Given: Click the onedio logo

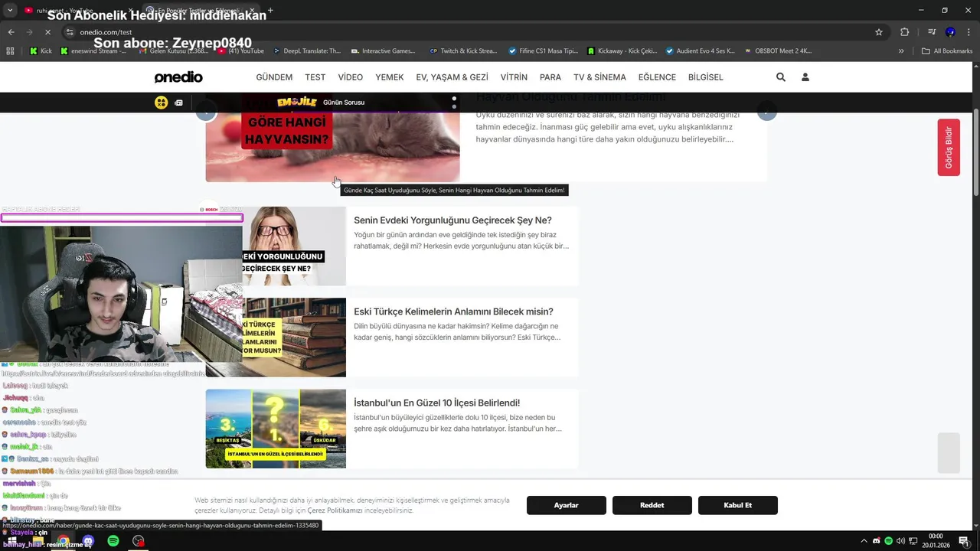Looking at the screenshot, I should pos(178,77).
